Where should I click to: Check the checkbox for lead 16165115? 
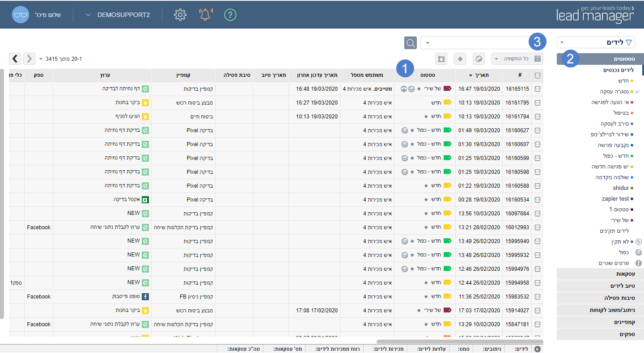click(538, 89)
